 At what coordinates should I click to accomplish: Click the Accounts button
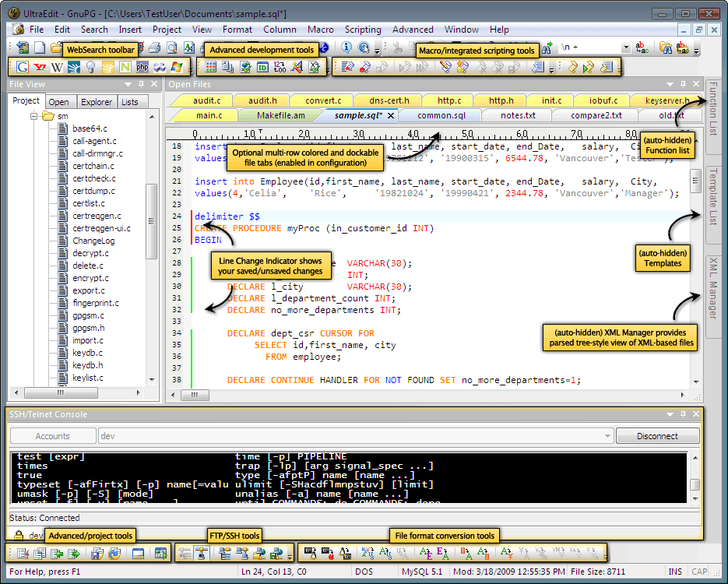(52, 436)
